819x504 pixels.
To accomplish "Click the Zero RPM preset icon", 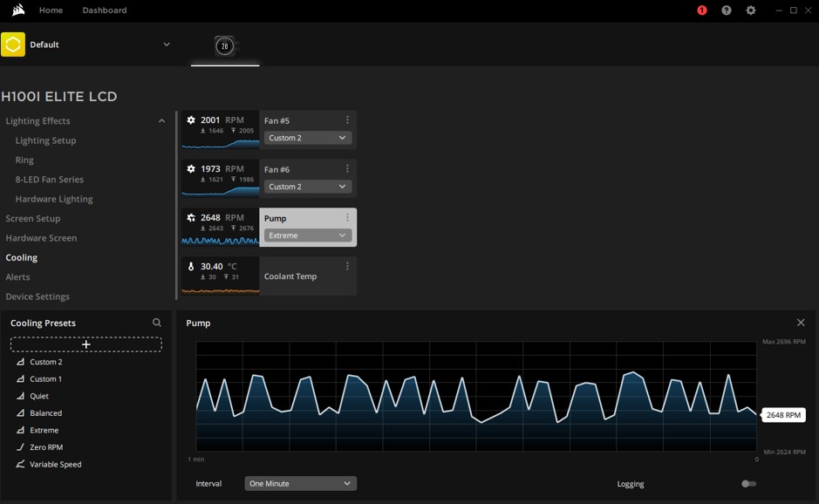I will coord(20,447).
